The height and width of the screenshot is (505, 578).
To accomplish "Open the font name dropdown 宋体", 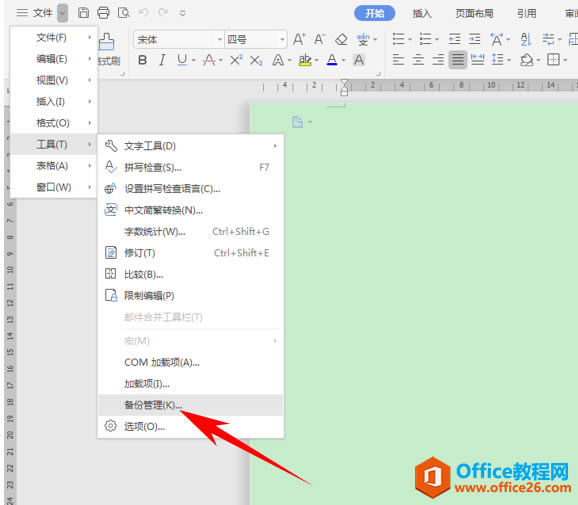I will coord(179,39).
